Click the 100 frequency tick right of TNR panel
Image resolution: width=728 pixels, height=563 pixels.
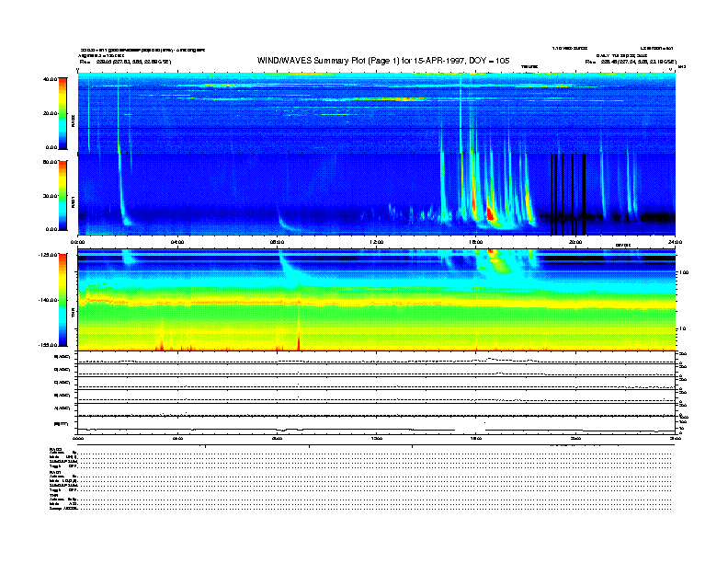tap(684, 272)
